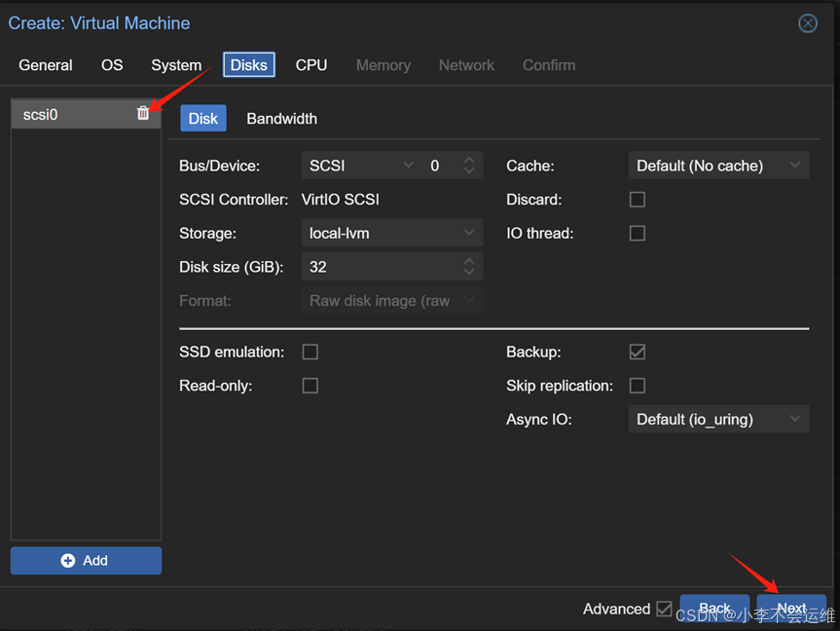This screenshot has height=631, width=840.
Task: Switch to the General tab
Action: pos(46,65)
